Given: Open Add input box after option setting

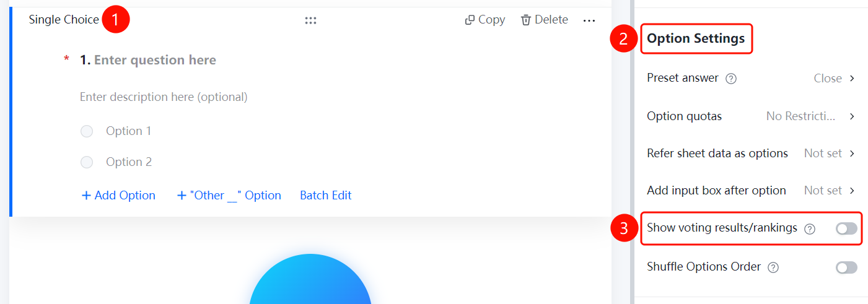Looking at the screenshot, I should click(751, 191).
